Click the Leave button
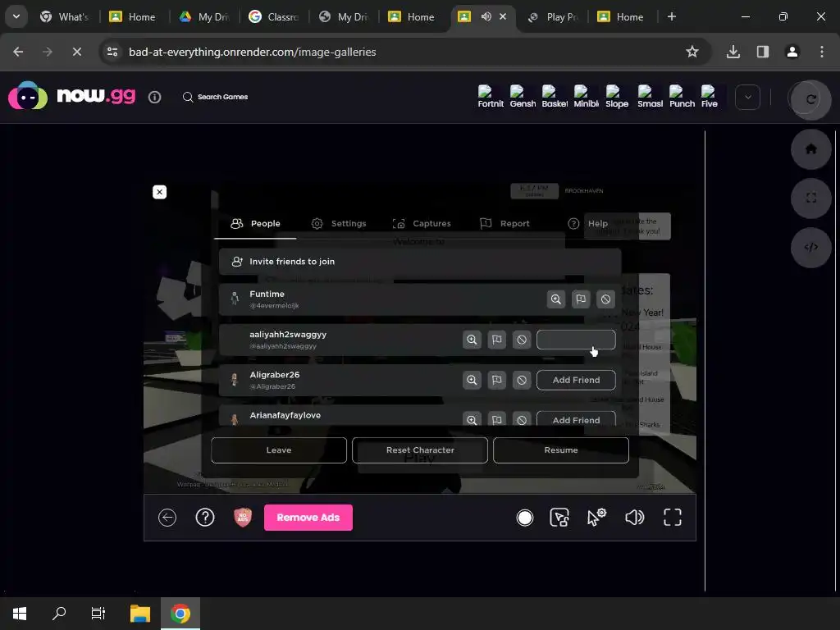The height and width of the screenshot is (630, 840). (x=279, y=450)
